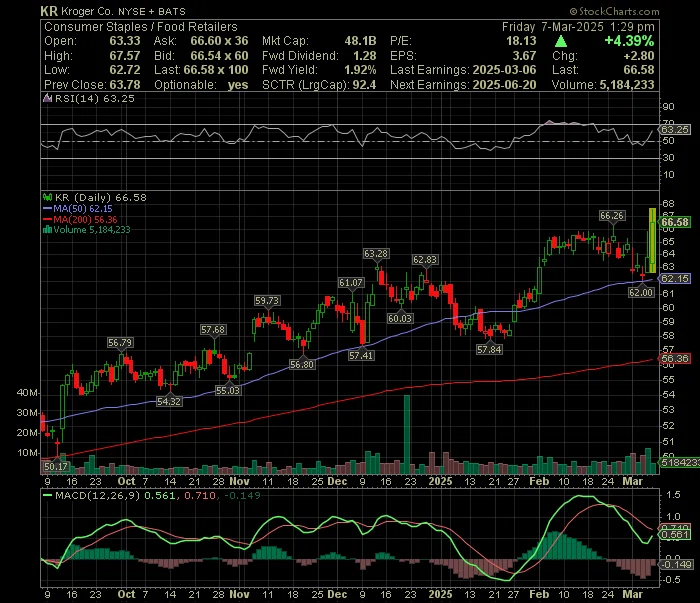
Task: Click the Low value 62.72
Action: (125, 70)
